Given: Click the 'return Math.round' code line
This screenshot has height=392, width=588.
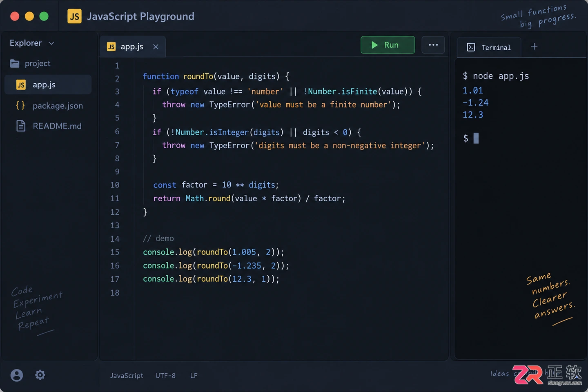Looking at the screenshot, I should pos(249,198).
